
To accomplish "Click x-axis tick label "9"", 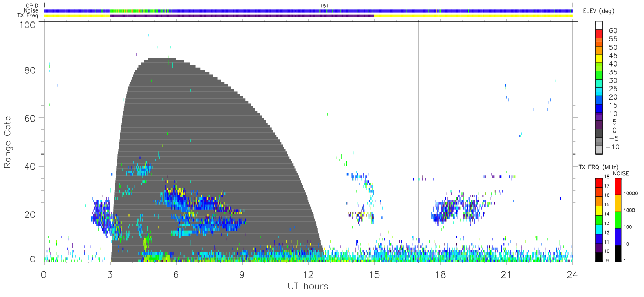I will coord(242,274).
